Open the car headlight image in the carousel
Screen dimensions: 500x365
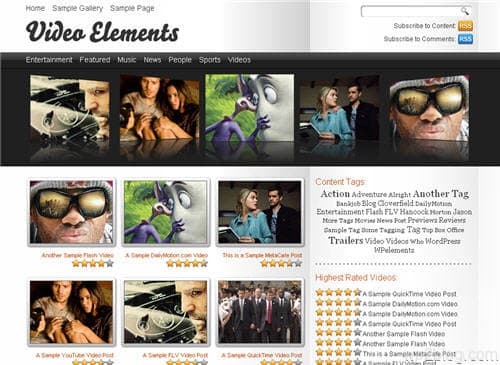[x=70, y=107]
